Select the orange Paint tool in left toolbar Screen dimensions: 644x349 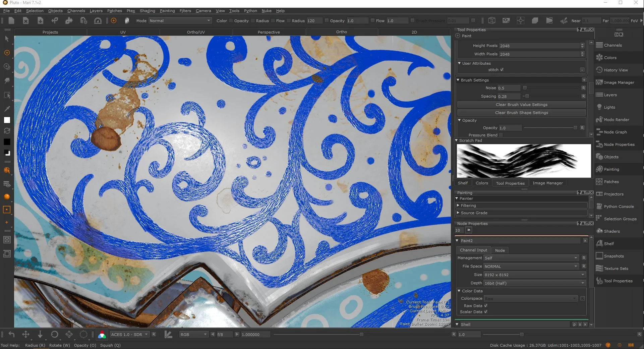(7, 53)
